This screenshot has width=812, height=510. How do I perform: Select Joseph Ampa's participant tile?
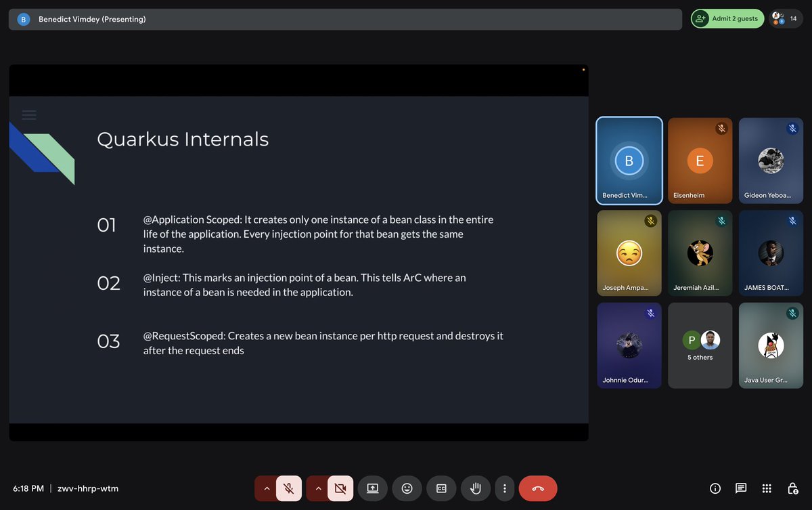coord(629,253)
